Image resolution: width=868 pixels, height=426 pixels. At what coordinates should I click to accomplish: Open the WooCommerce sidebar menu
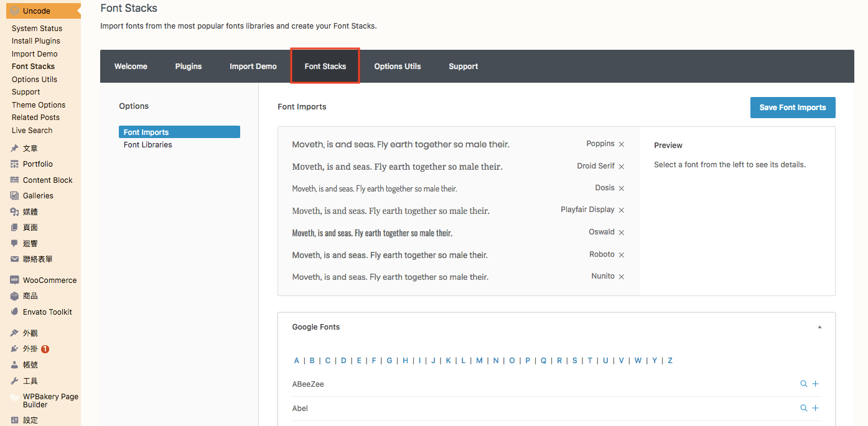(49, 280)
